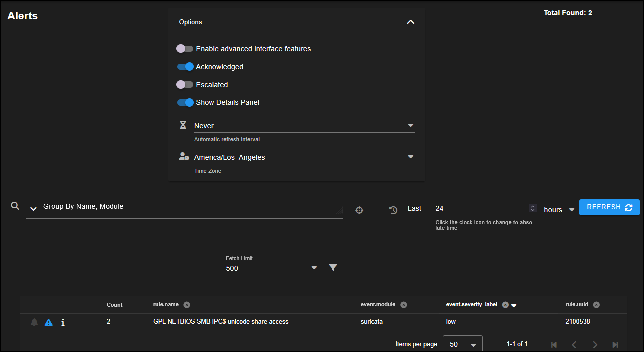Image resolution: width=644 pixels, height=352 pixels.
Task: Open the Fetch Limit 500 dropdown
Action: 271,268
